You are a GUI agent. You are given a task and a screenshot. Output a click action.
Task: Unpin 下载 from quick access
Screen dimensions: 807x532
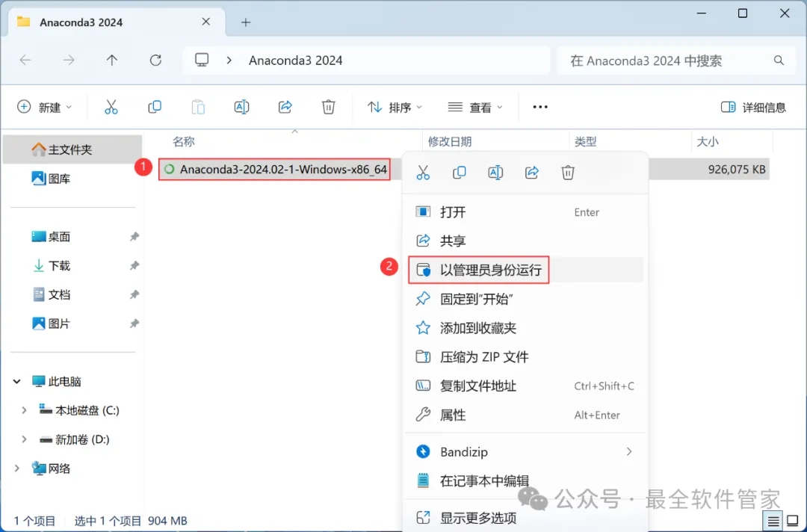[x=134, y=265]
